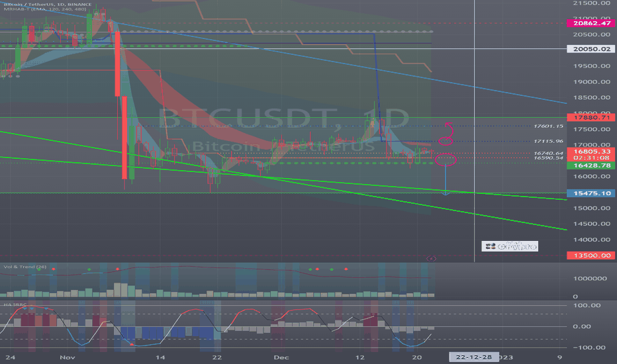Click the 22 date on time axis
This screenshot has height=364, width=617.
[x=217, y=357]
